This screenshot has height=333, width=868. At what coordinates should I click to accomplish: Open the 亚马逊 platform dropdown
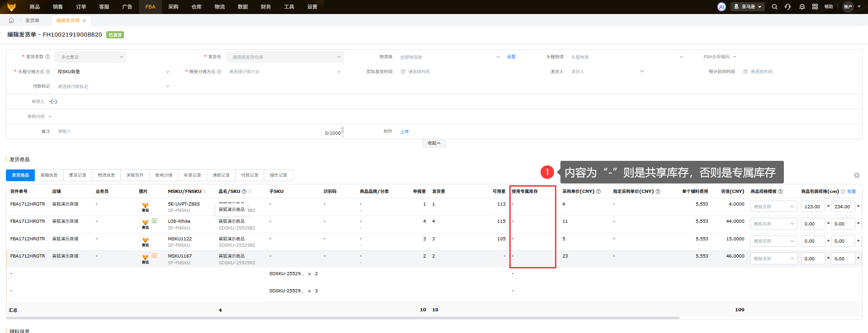tap(748, 7)
